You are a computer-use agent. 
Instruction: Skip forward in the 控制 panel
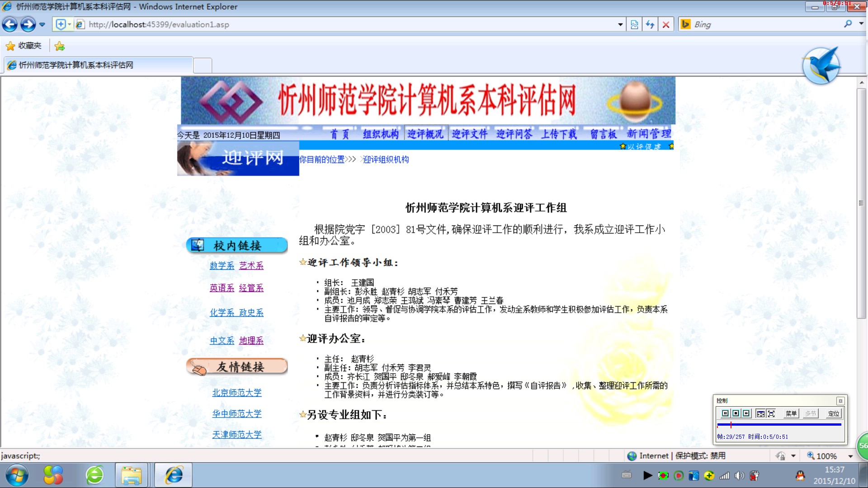746,413
